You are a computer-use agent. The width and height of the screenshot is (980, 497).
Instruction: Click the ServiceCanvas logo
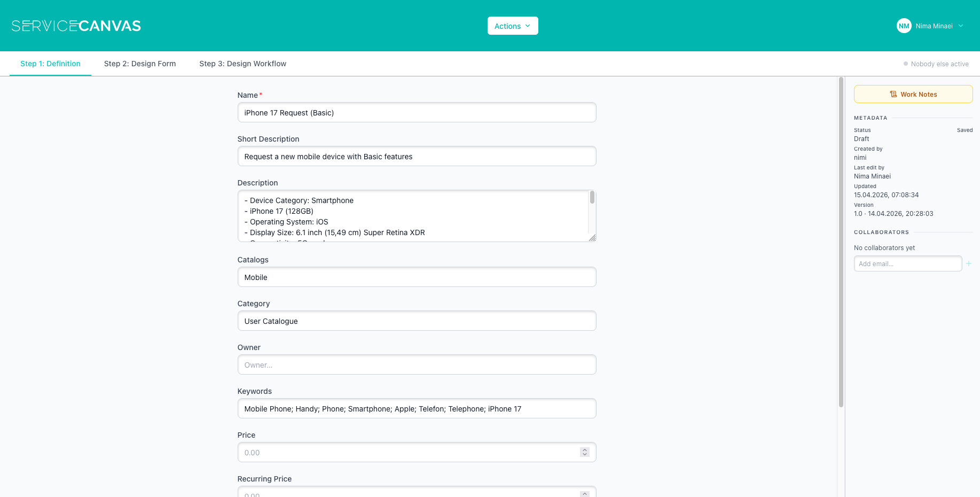click(x=76, y=26)
